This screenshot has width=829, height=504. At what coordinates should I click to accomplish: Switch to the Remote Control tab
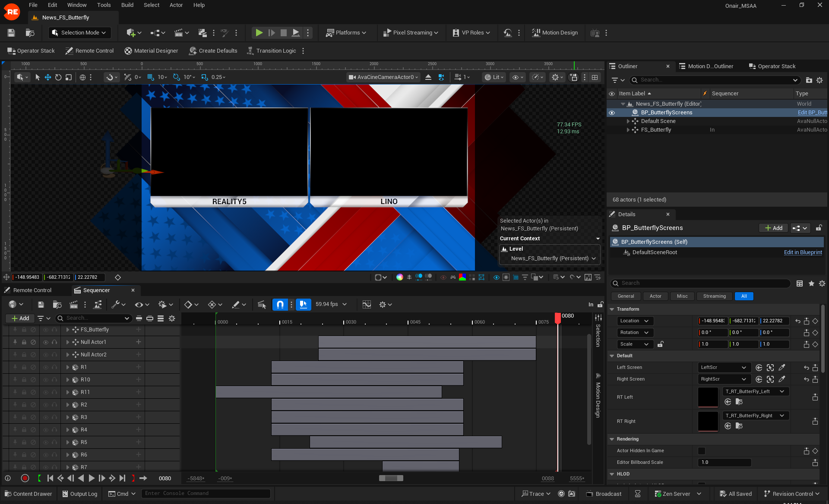tap(32, 290)
